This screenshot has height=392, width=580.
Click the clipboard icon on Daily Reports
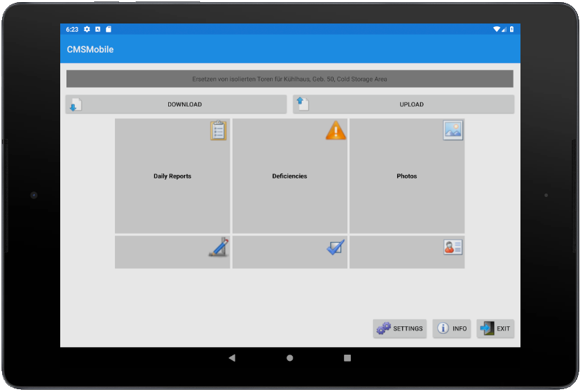coord(218,131)
